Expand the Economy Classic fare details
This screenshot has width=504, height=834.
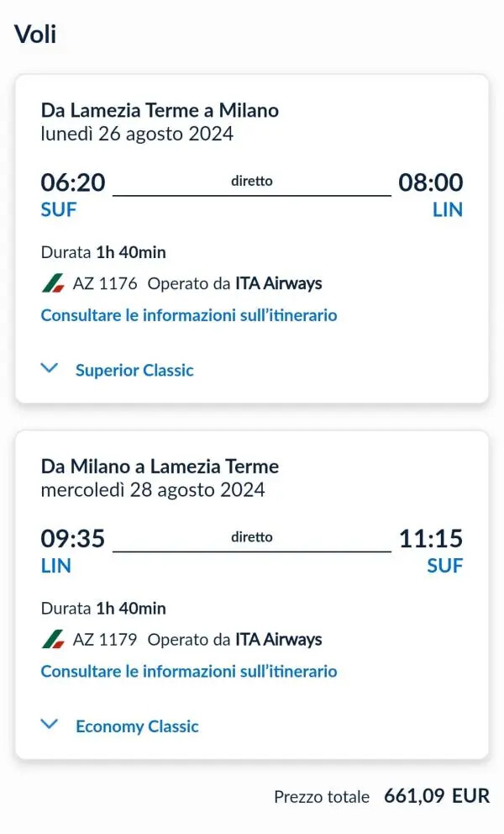coord(138,725)
